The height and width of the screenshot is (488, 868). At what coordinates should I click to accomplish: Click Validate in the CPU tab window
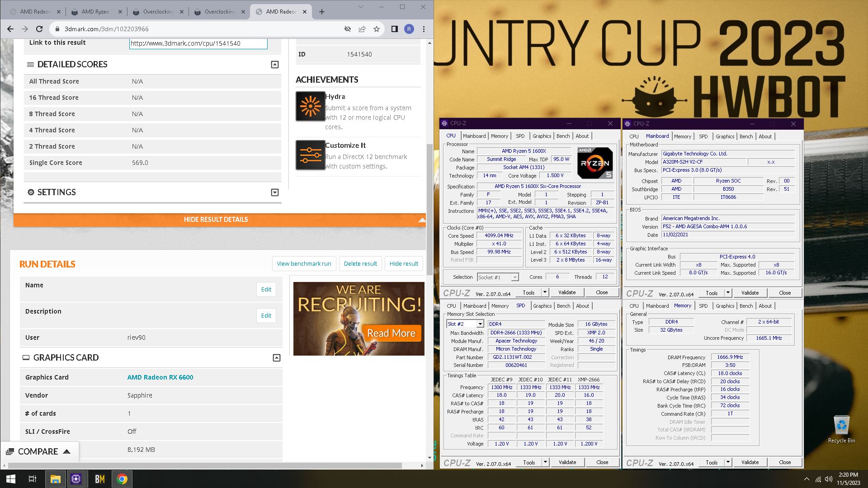567,292
